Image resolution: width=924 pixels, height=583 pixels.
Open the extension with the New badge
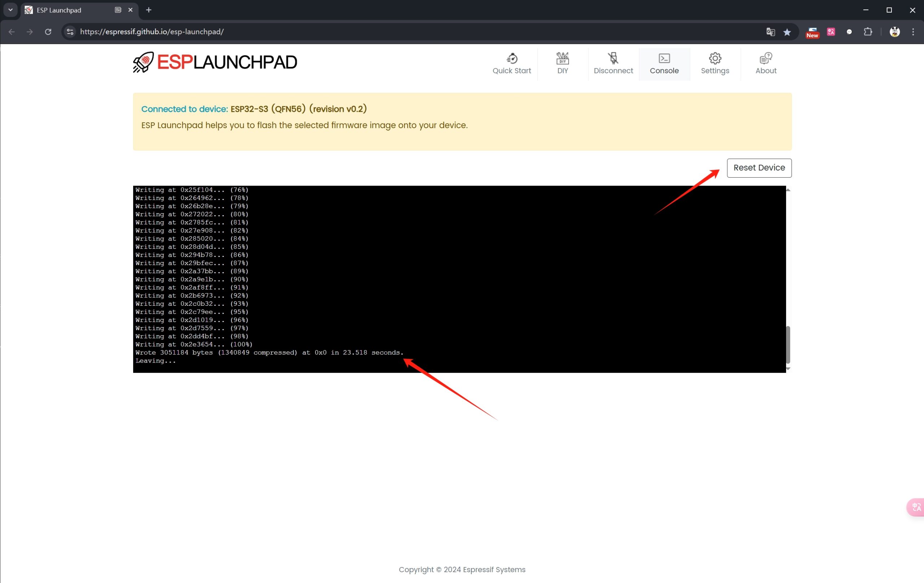(x=812, y=32)
